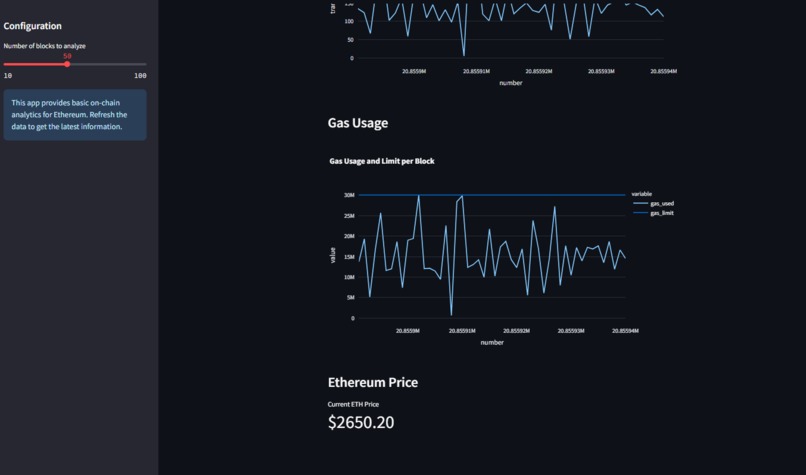This screenshot has height=475, width=806.
Task: Click the 20.85594M tick under gas chart
Action: [x=625, y=331]
